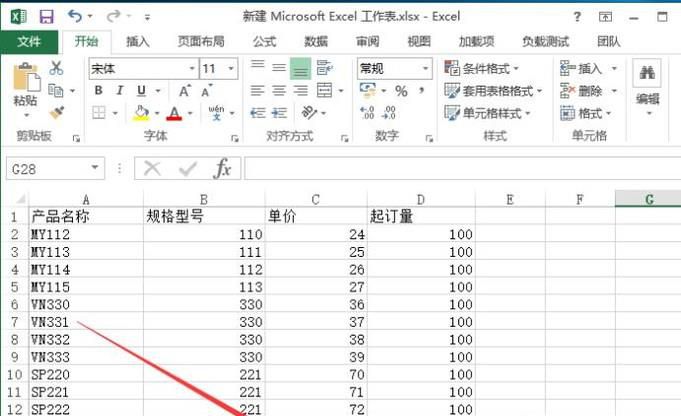Toggle align text left
Screen dimensions: 681x416
pyautogui.click(x=258, y=90)
